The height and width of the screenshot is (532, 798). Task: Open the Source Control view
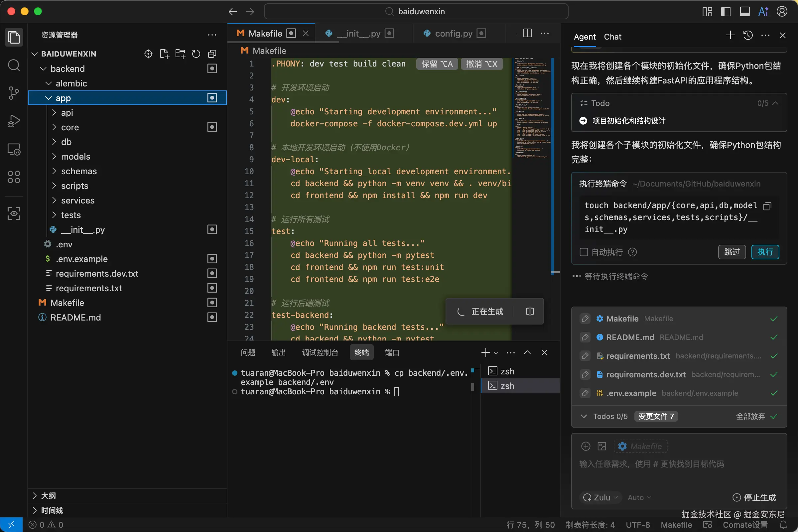tap(14, 93)
